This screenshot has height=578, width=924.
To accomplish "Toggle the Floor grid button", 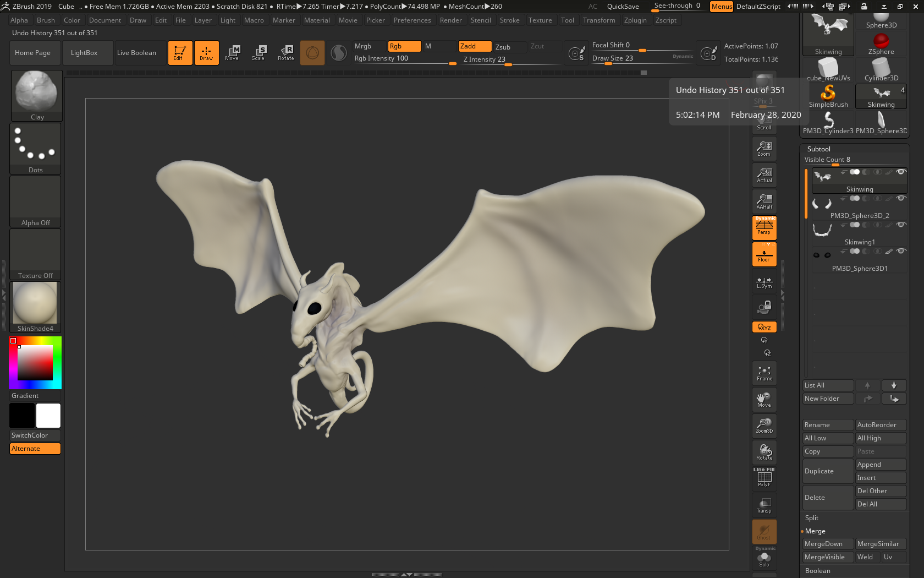I will (764, 254).
